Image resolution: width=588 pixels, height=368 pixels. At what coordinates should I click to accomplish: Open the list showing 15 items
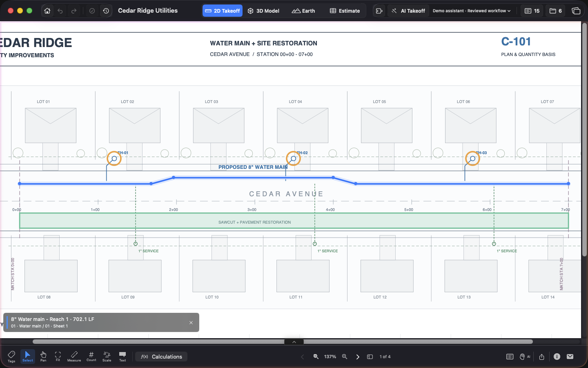pyautogui.click(x=532, y=11)
